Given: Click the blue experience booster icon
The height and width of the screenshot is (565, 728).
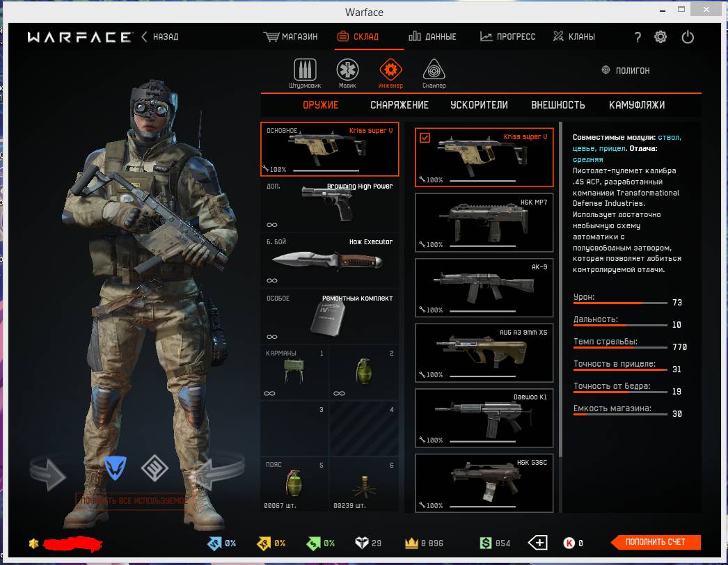Looking at the screenshot, I should (x=214, y=543).
